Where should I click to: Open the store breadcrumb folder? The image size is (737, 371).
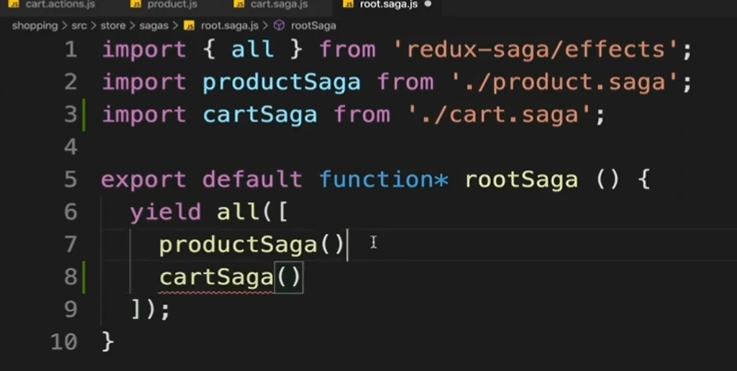(113, 26)
